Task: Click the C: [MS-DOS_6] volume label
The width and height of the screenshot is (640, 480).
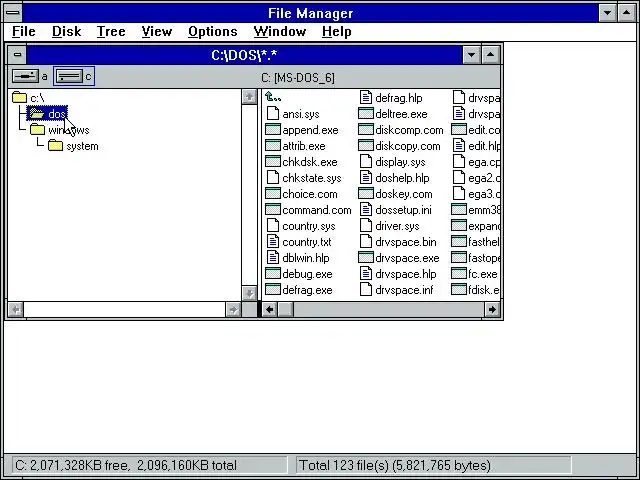Action: (x=298, y=78)
